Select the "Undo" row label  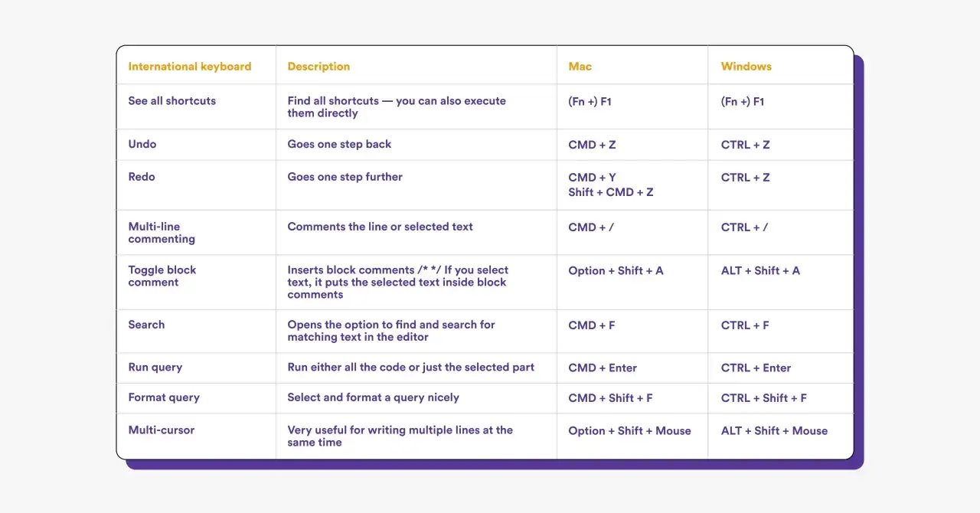[x=142, y=144]
